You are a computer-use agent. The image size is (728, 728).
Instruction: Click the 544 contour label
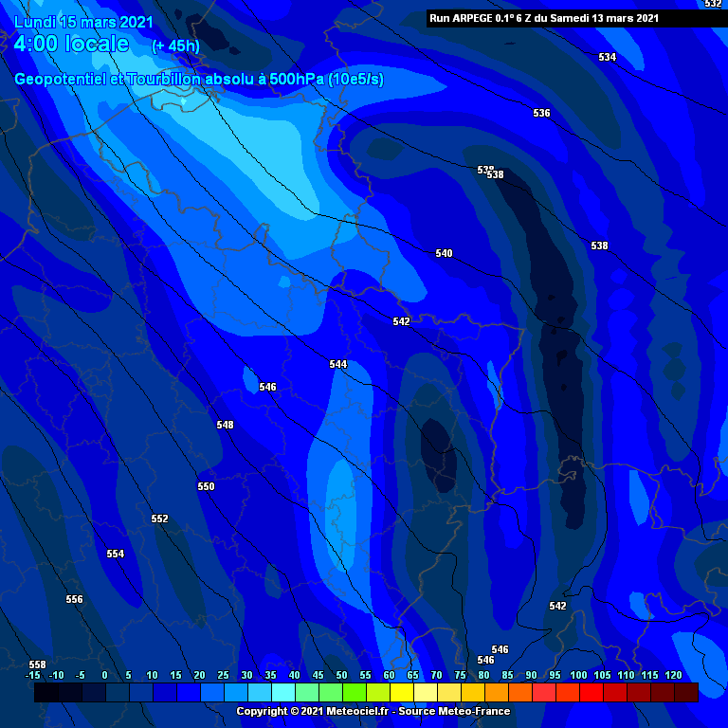click(338, 364)
